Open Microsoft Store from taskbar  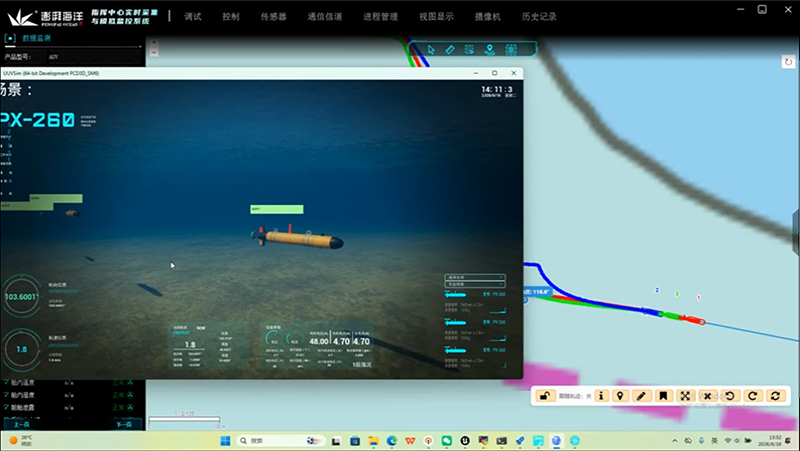(x=355, y=441)
